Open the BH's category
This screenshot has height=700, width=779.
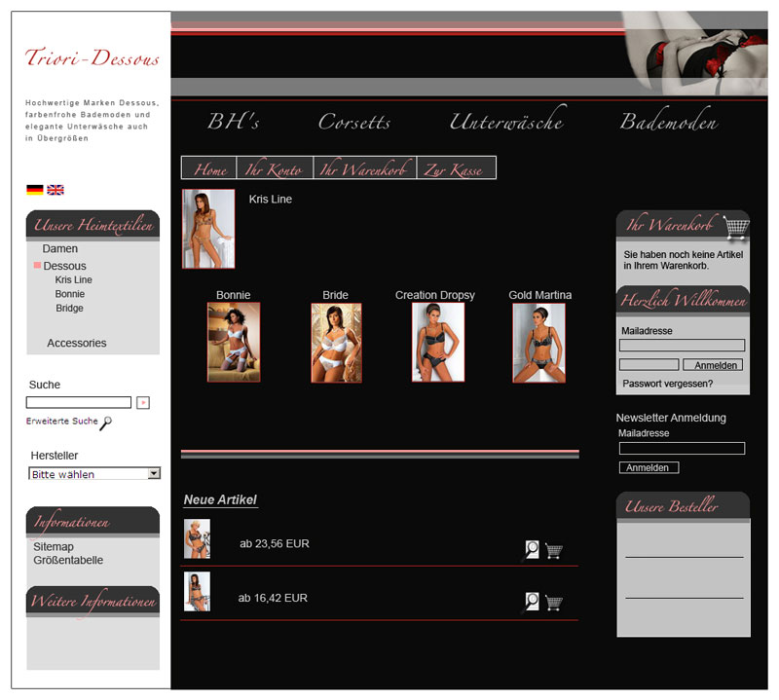click(233, 122)
